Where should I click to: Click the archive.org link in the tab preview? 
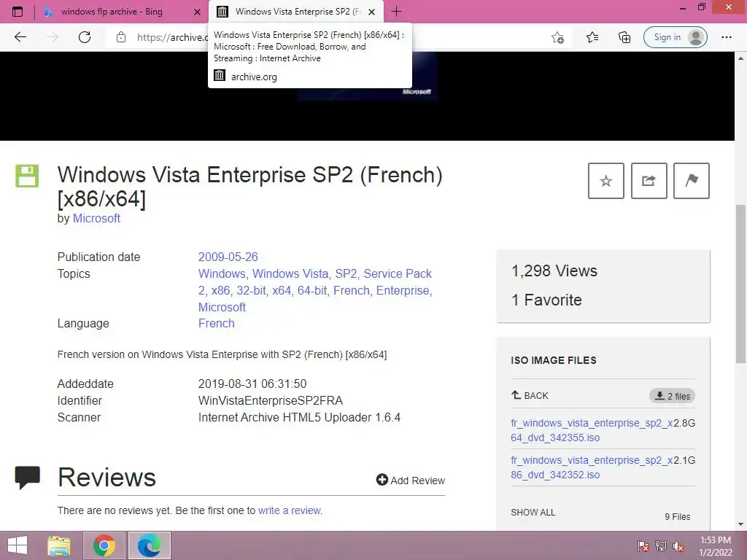(253, 77)
